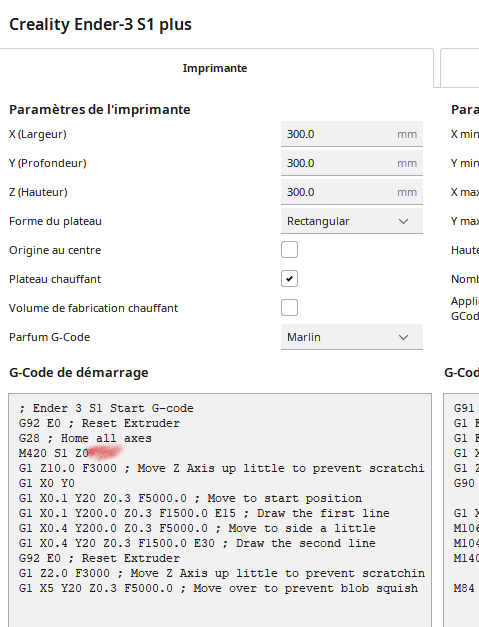Click the 'Move to start position' G-code line
Image resolution: width=479 pixels, height=627 pixels.
pos(190,498)
